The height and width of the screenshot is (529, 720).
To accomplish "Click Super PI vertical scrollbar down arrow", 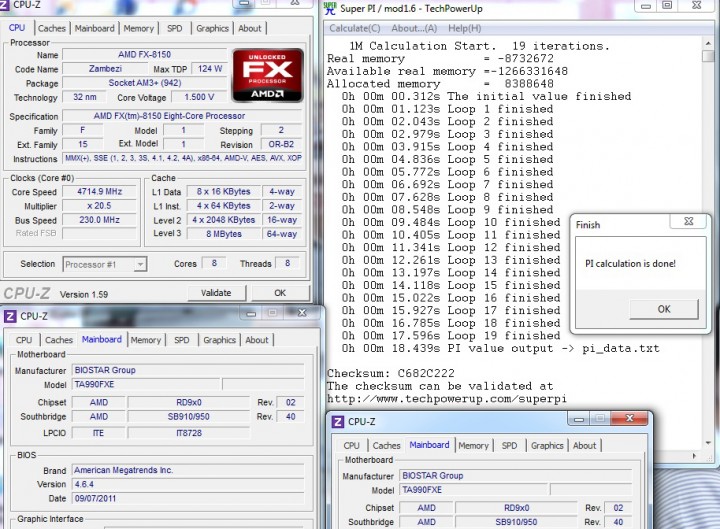I will pyautogui.click(x=708, y=443).
